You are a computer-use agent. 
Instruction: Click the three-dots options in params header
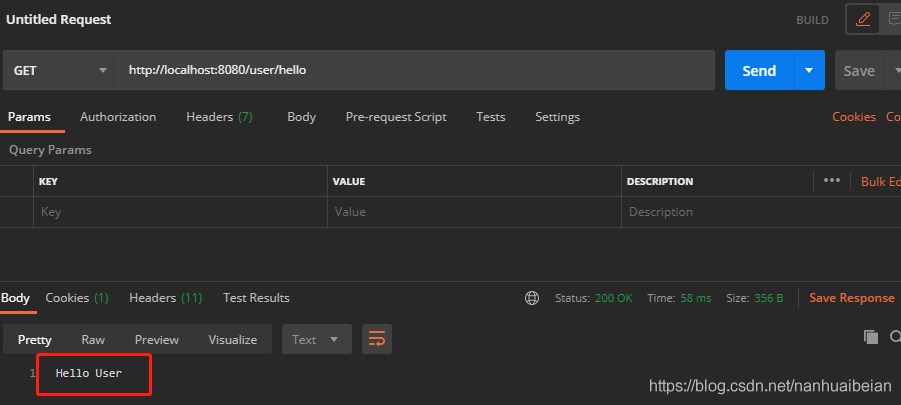(832, 181)
